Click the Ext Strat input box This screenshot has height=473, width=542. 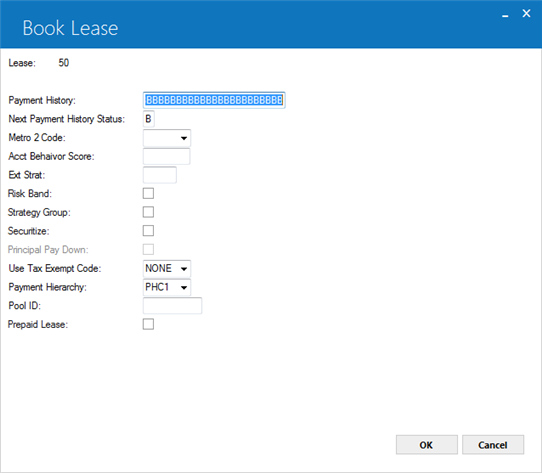tap(160, 175)
